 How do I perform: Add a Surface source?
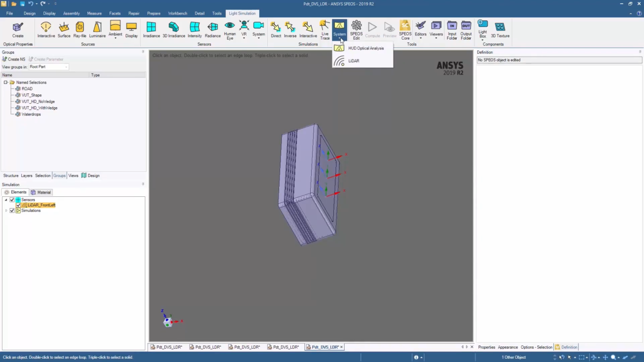[64, 29]
